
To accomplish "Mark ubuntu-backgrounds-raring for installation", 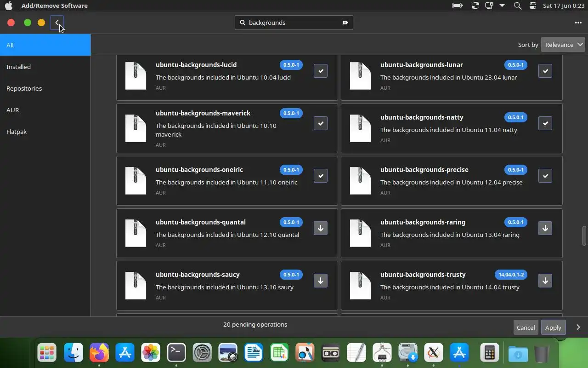I will 545,228.
